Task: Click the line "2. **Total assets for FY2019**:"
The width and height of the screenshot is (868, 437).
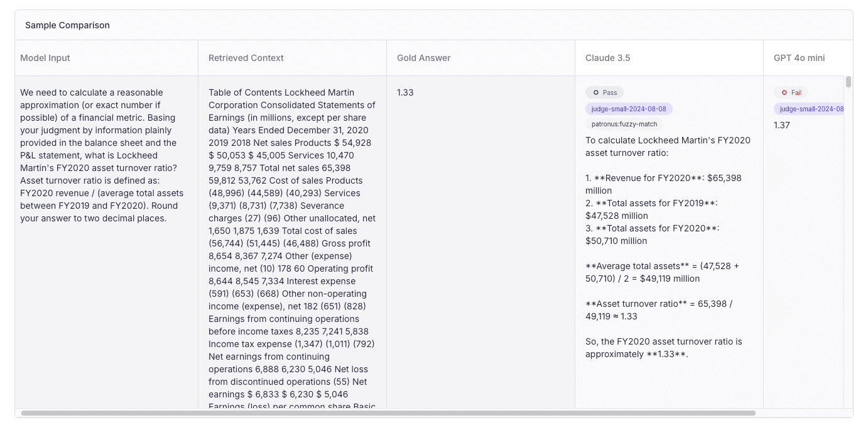Action: pos(651,203)
